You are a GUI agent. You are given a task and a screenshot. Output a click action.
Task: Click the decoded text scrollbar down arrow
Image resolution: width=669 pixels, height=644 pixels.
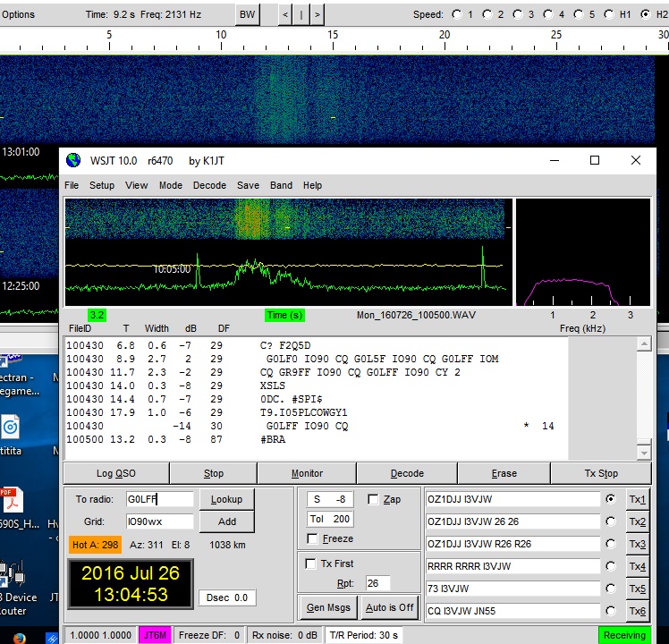[644, 452]
